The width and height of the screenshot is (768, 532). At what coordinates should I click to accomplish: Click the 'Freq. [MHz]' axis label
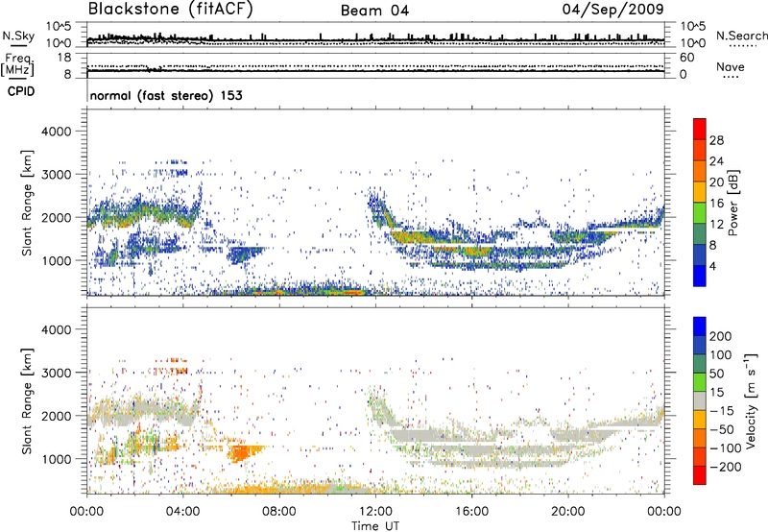coord(18,64)
